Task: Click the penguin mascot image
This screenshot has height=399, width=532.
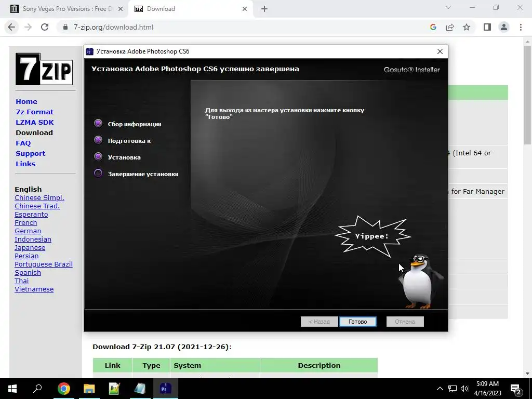Action: coord(421,282)
